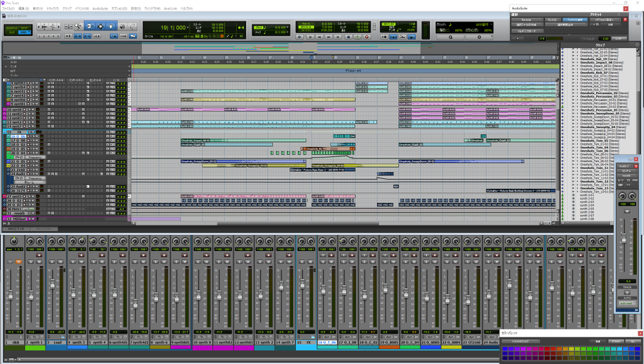The width and height of the screenshot is (644, 364).
Task: Click the 15 FX mixer channel name
Action: coord(306,342)
